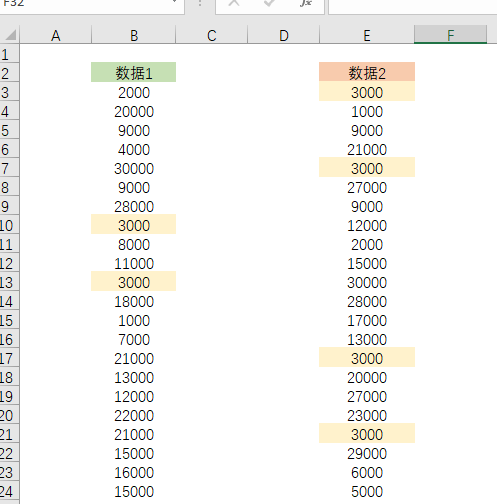Select cell E13 containing 30000

tap(367, 282)
